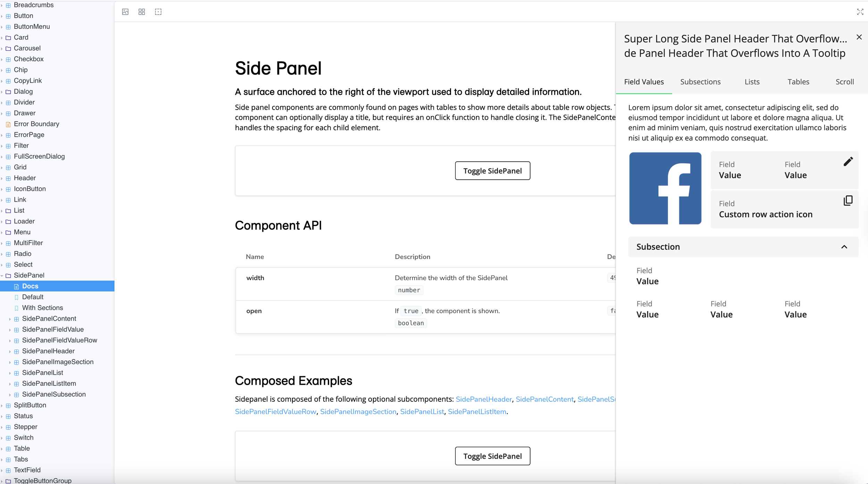Click the image background toolbar icon
Image resolution: width=868 pixels, height=484 pixels.
coord(125,12)
